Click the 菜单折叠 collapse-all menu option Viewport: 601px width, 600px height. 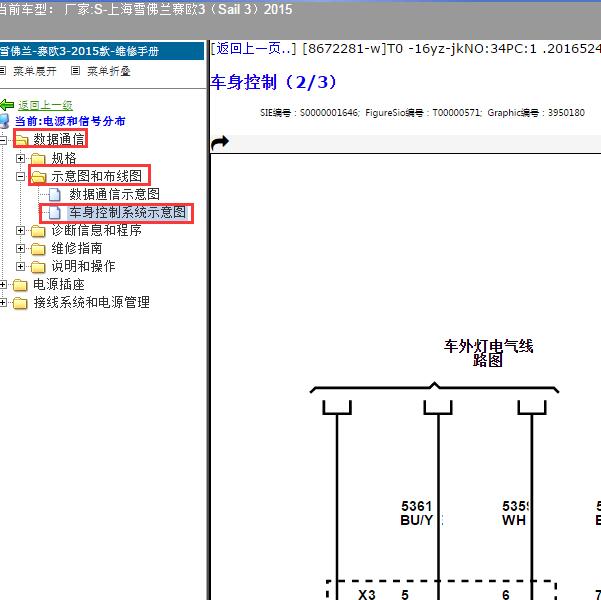pyautogui.click(x=108, y=71)
